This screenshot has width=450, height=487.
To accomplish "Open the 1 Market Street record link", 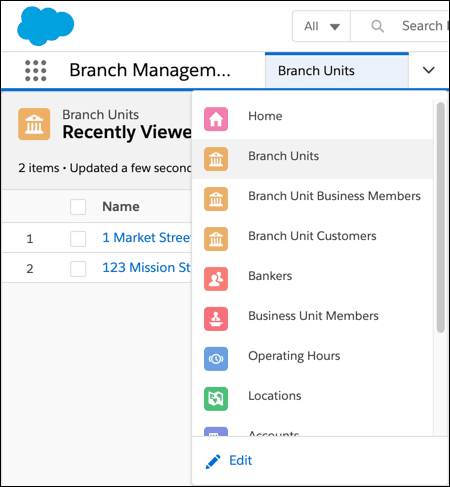I will point(147,238).
